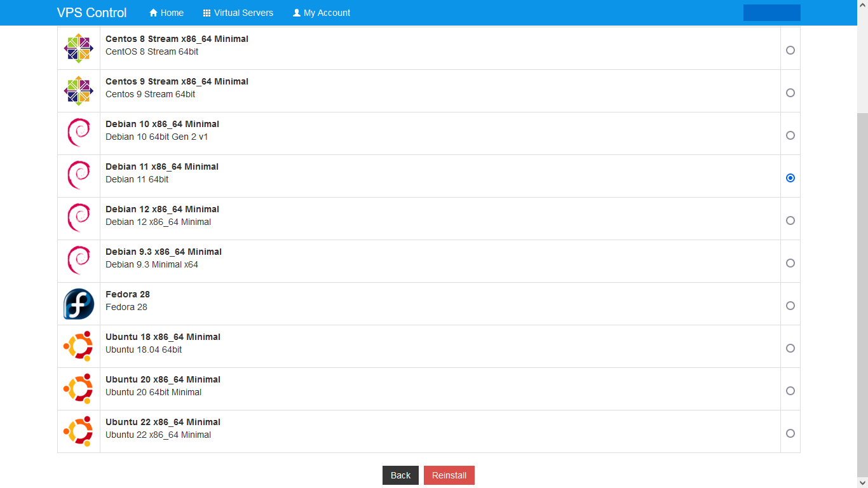Select the Ubuntu 22 x86_64 Minimal radio button
Image resolution: width=868 pixels, height=488 pixels.
pyautogui.click(x=790, y=433)
